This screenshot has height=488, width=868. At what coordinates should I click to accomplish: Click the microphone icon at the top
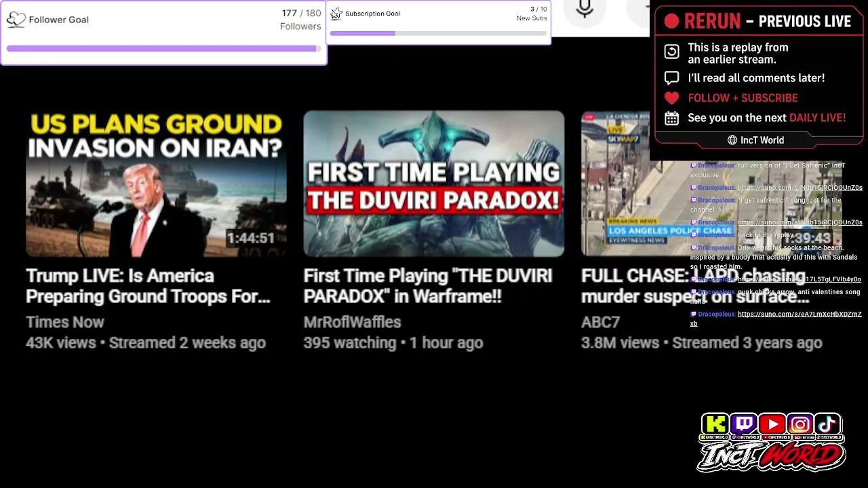coord(585,9)
